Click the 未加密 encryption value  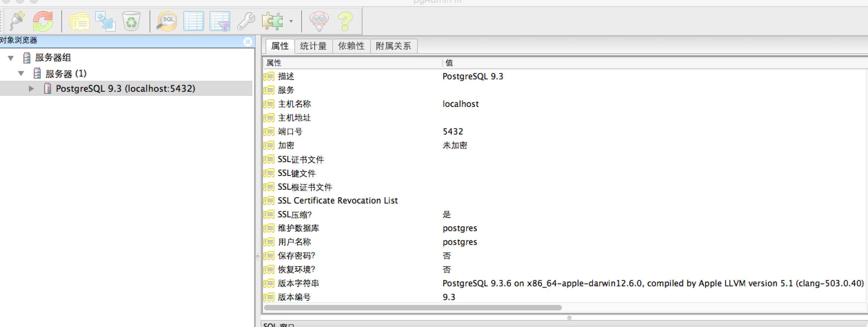pyautogui.click(x=455, y=145)
